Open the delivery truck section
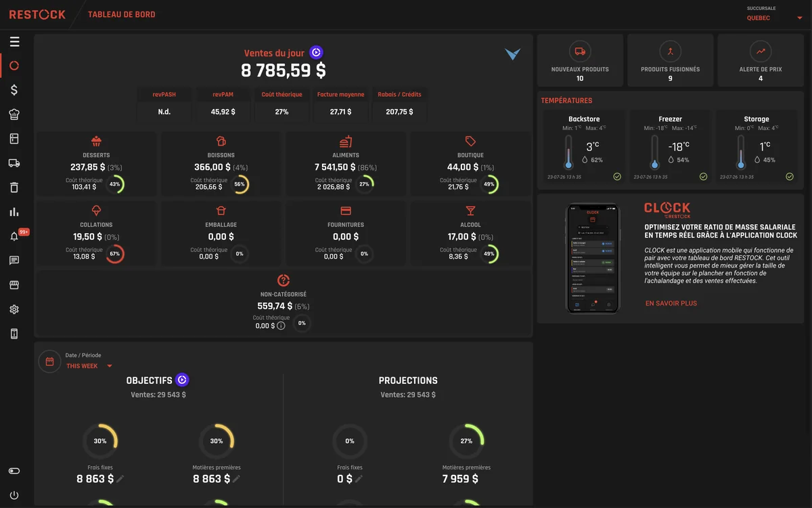This screenshot has width=812, height=508. pos(14,163)
